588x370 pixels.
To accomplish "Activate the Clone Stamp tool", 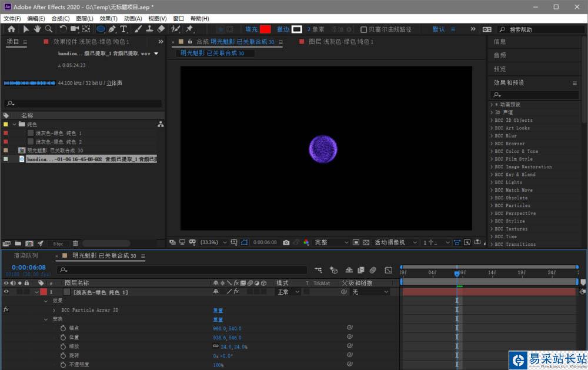I will (x=149, y=29).
